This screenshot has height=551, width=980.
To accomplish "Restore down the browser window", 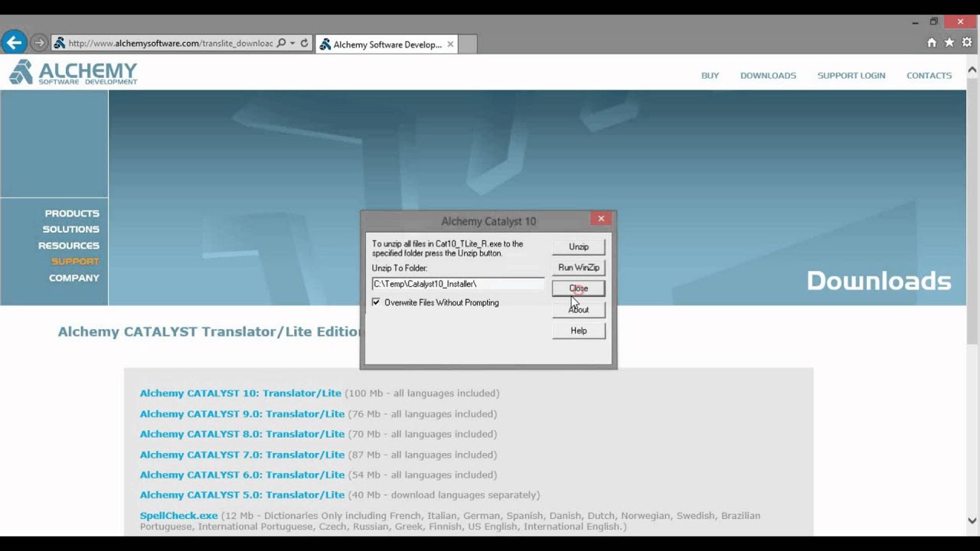I will [934, 21].
